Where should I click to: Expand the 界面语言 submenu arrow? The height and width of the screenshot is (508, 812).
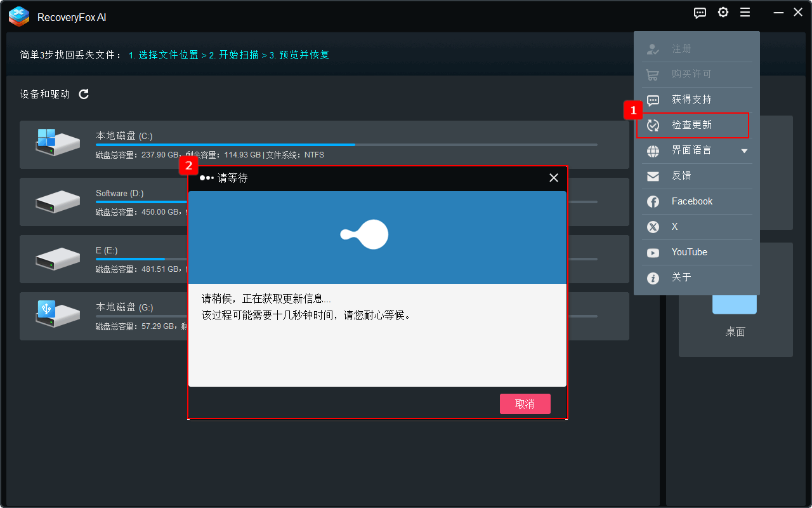[744, 151]
